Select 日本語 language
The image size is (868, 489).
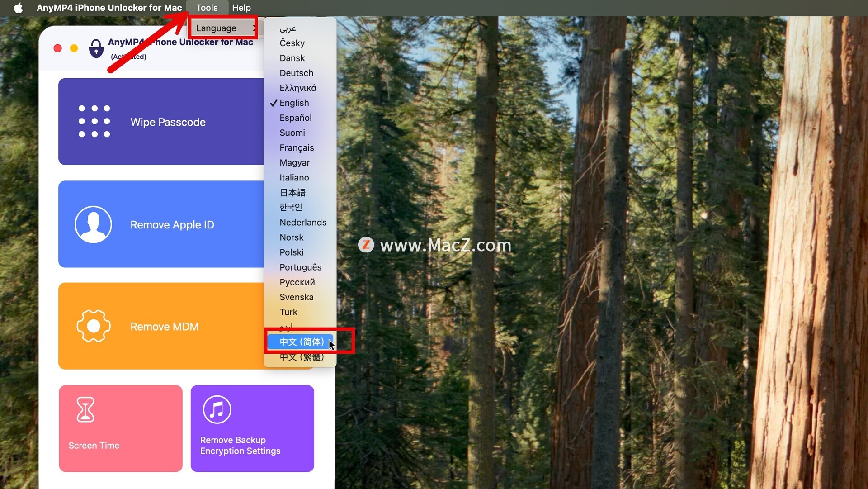[300, 192]
